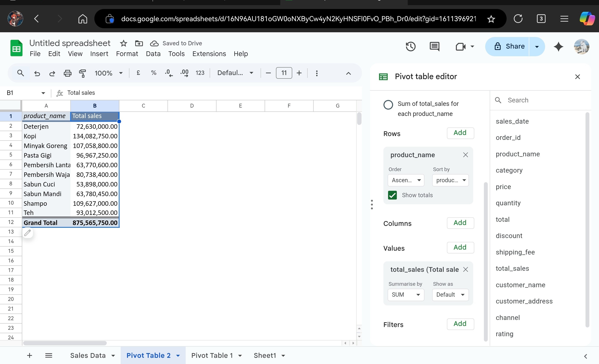The height and width of the screenshot is (364, 599).
Task: Uncheck the Show totals checkbox
Action: (392, 195)
